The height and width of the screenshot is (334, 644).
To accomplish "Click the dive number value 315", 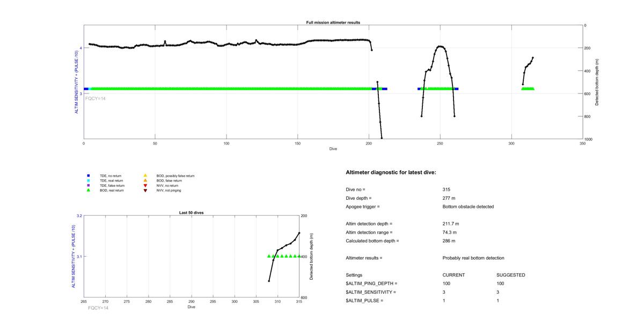I will click(447, 190).
